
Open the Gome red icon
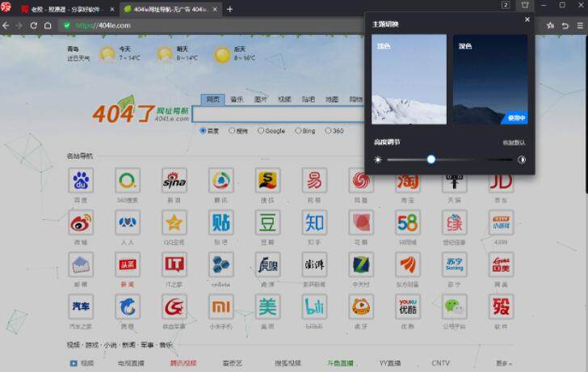coord(501,264)
